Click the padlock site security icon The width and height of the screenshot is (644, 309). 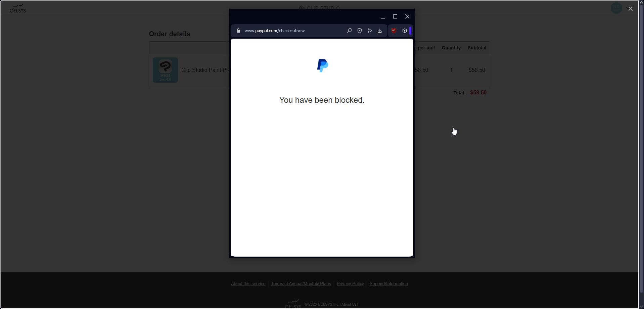(238, 31)
